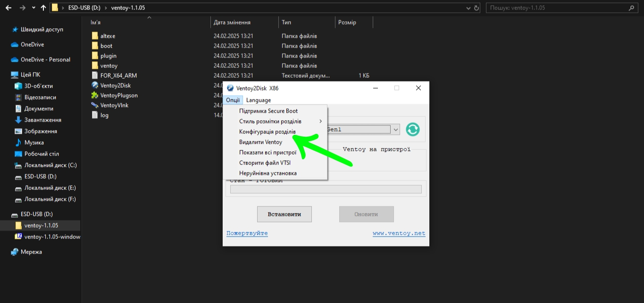Viewport: 644px width, 303px height.
Task: Click ESD-USB (D:) in address path
Action: coord(85,8)
